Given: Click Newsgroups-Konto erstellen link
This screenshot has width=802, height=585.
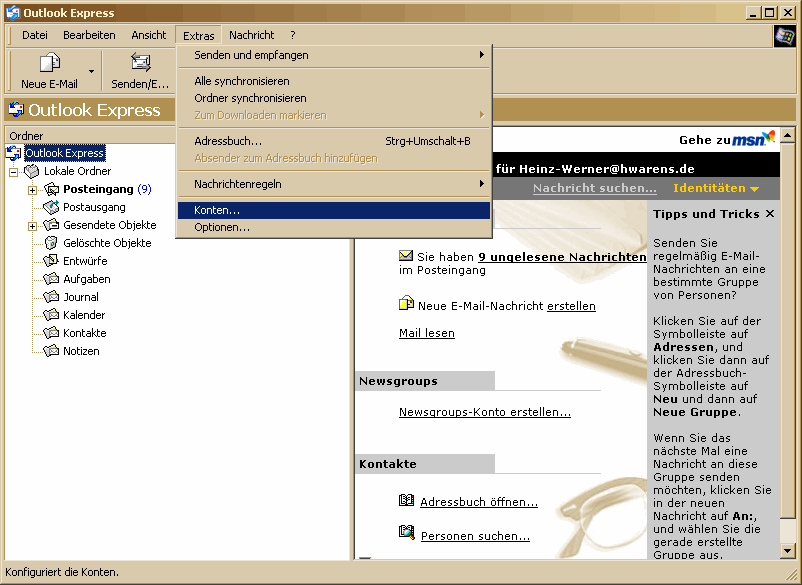Looking at the screenshot, I should tap(485, 412).
